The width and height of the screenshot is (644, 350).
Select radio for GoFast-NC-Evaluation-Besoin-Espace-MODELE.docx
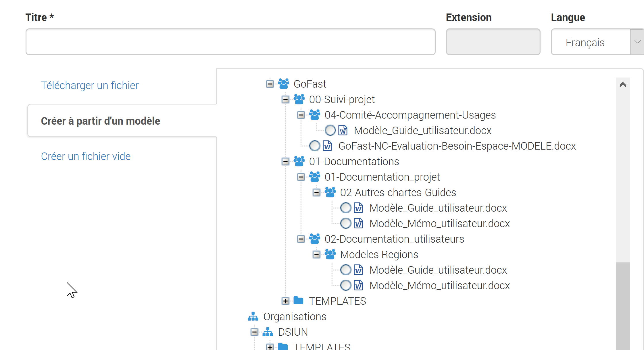pos(314,146)
